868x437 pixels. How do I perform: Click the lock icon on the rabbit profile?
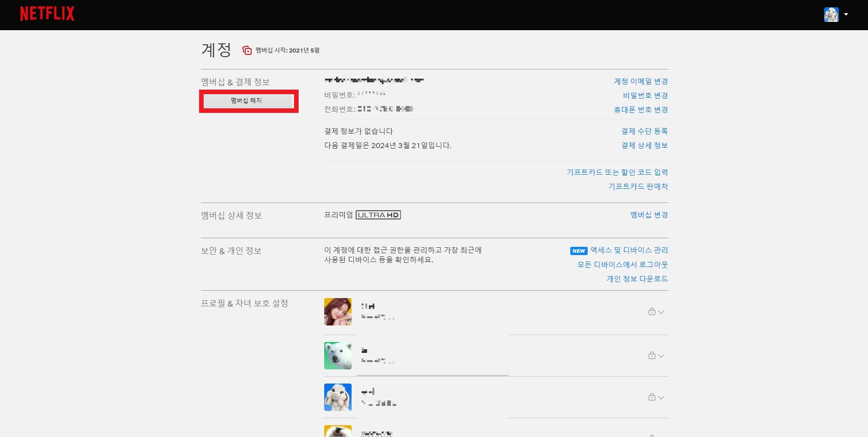[652, 397]
